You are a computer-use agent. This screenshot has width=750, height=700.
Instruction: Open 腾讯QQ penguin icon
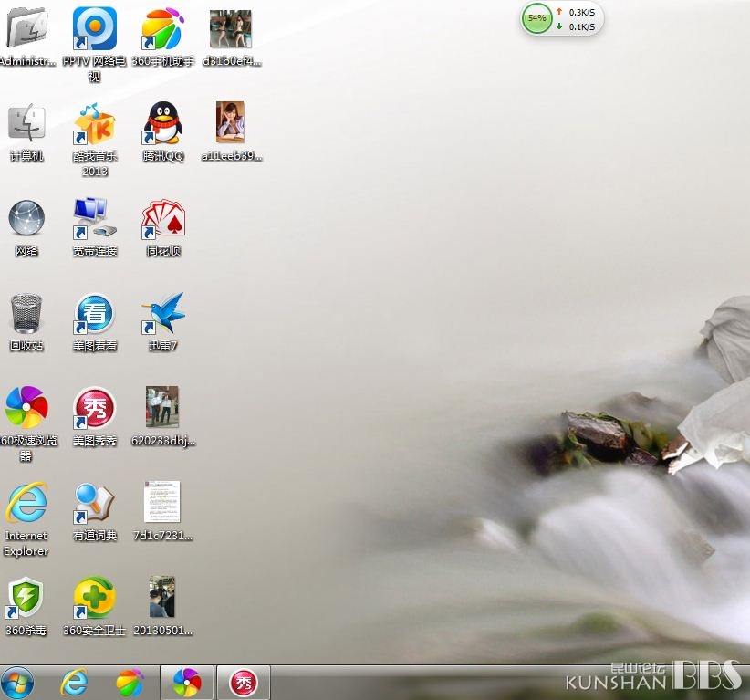[162, 123]
